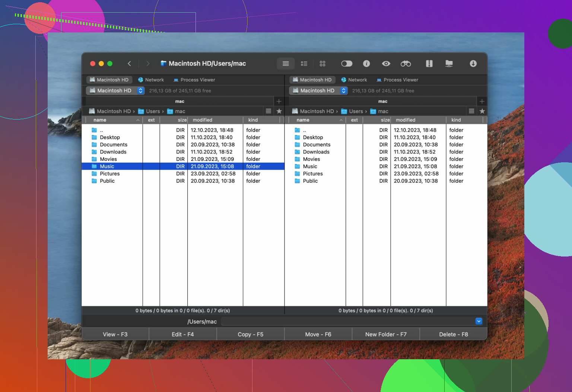The width and height of the screenshot is (572, 392).
Task: Open the info icon in toolbar
Action: tap(366, 64)
